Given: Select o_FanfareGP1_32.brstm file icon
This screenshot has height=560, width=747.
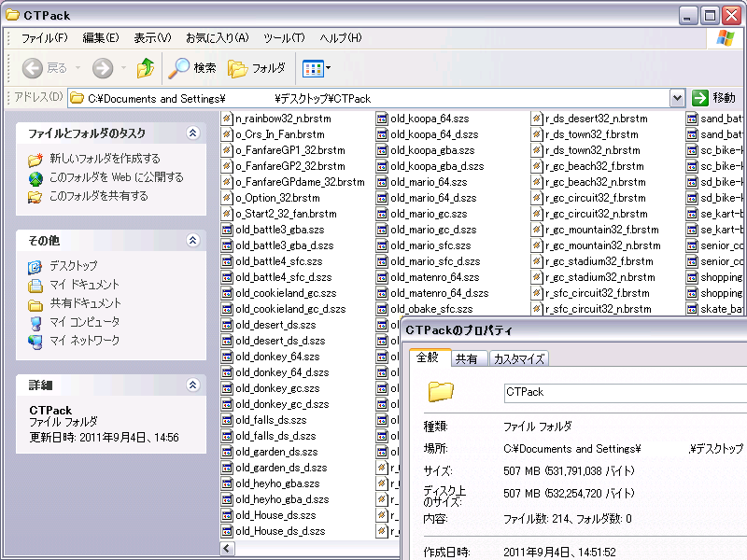Looking at the screenshot, I should [227, 150].
